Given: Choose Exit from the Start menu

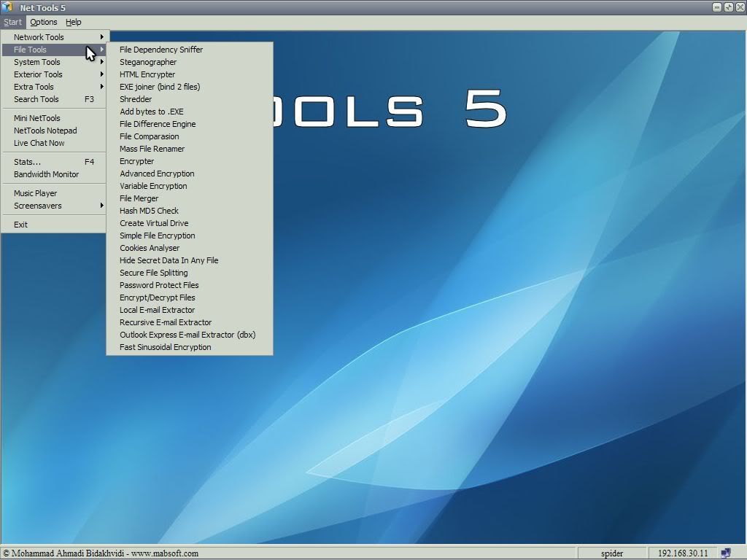Looking at the screenshot, I should point(54,225).
